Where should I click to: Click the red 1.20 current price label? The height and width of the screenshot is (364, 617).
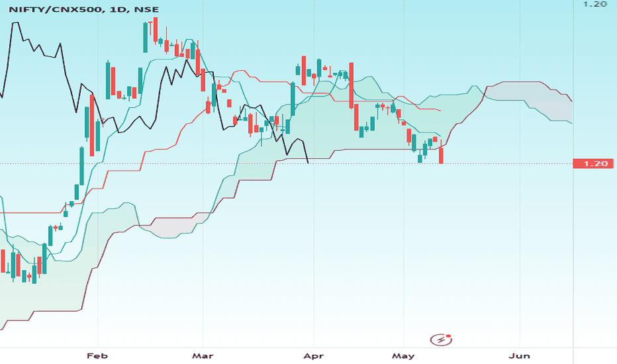pyautogui.click(x=593, y=163)
